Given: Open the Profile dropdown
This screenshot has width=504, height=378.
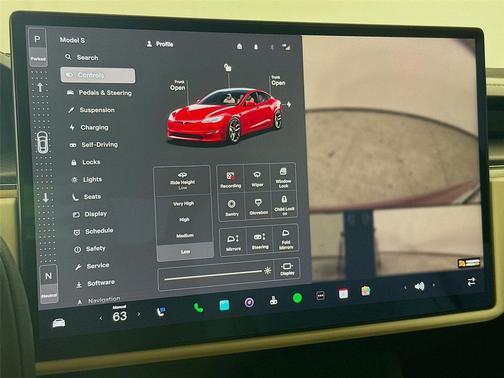Looking at the screenshot, I should pyautogui.click(x=160, y=44).
